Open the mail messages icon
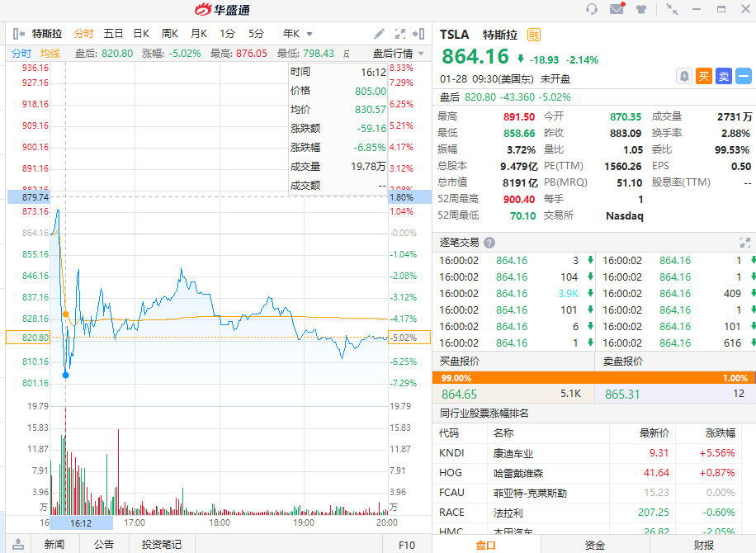 (x=617, y=9)
